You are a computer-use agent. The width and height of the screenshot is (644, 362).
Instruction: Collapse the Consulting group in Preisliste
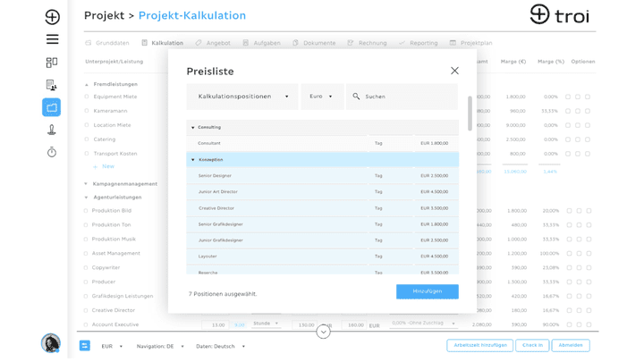click(x=192, y=128)
